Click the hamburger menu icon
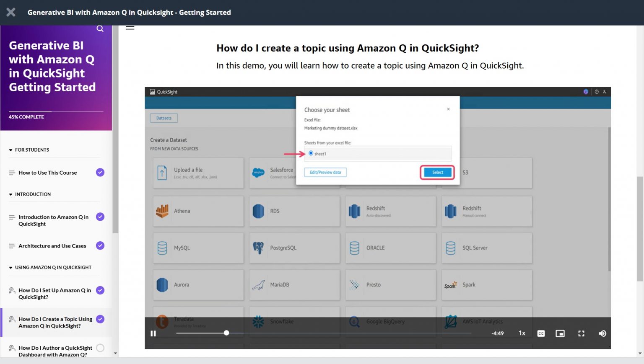Viewport: 644px width, 364px height. (130, 27)
